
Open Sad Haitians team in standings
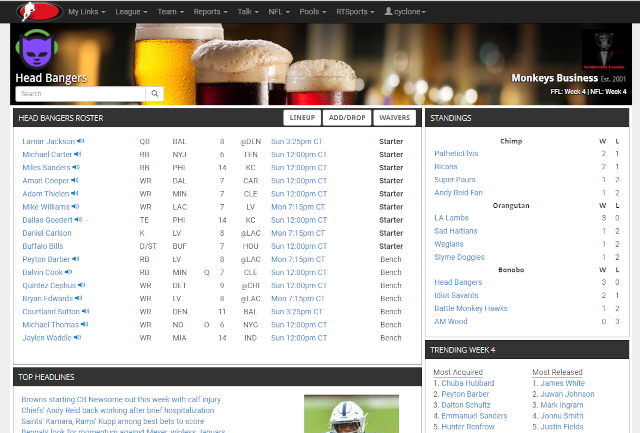tap(456, 231)
